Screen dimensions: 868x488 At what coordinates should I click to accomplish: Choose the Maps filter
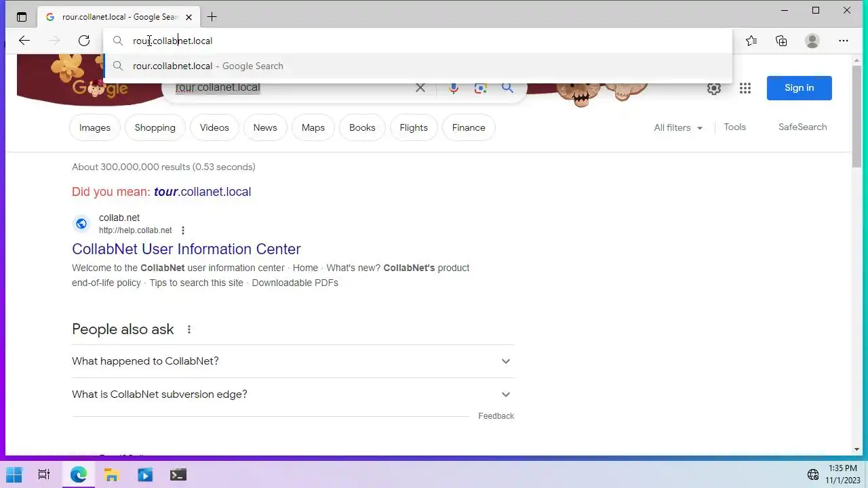click(313, 127)
